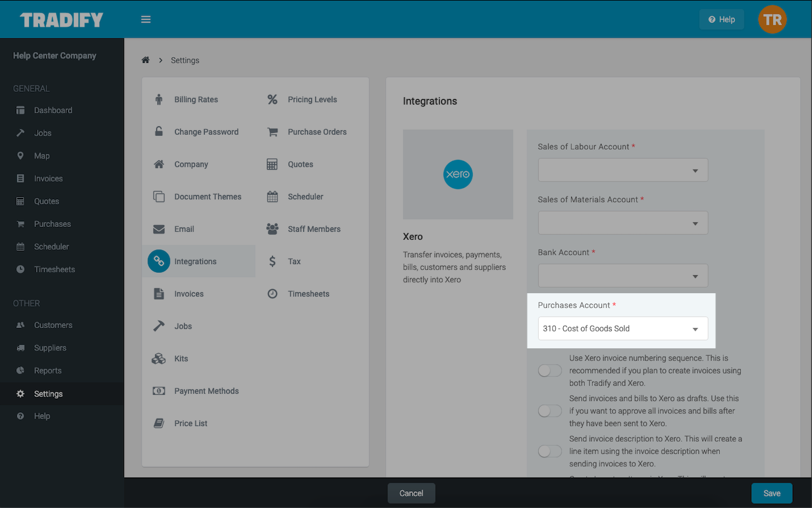Click the home breadcrumb icon

click(x=146, y=60)
